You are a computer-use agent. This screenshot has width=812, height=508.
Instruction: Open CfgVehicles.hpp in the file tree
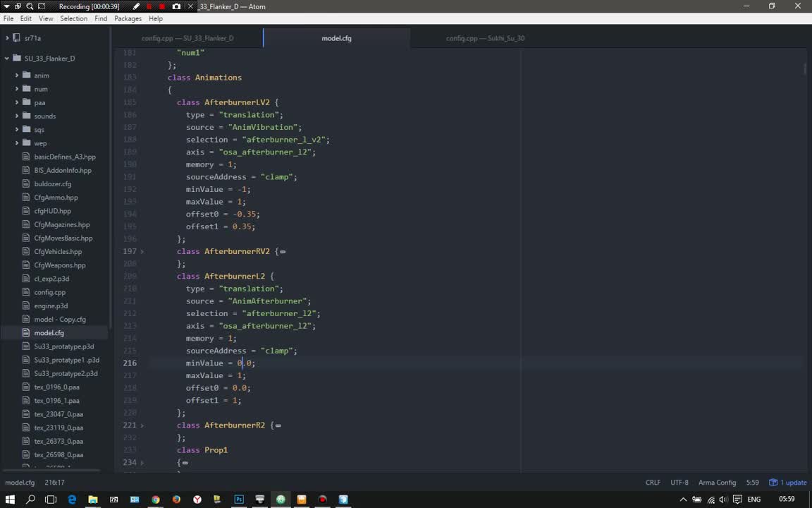pyautogui.click(x=58, y=251)
